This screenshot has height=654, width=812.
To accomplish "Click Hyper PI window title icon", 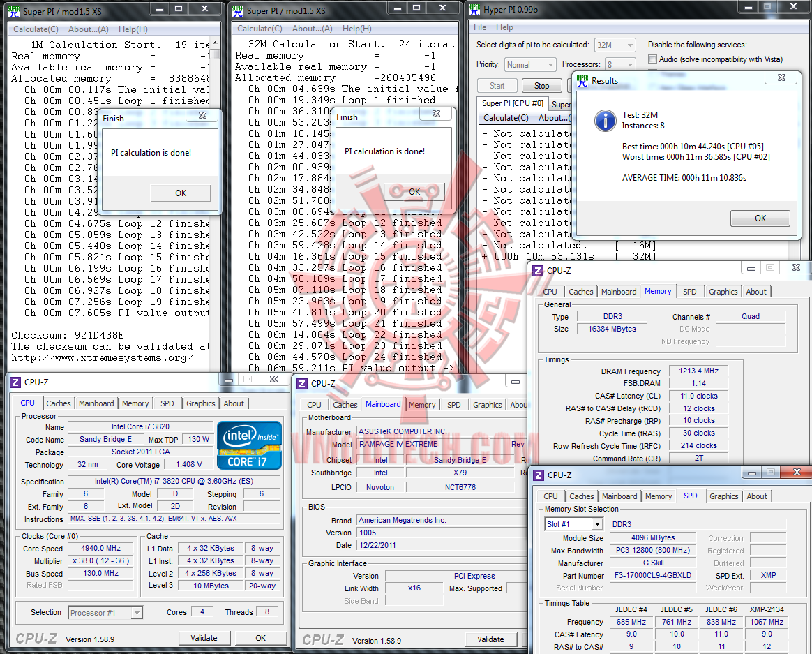I will 474,9.
